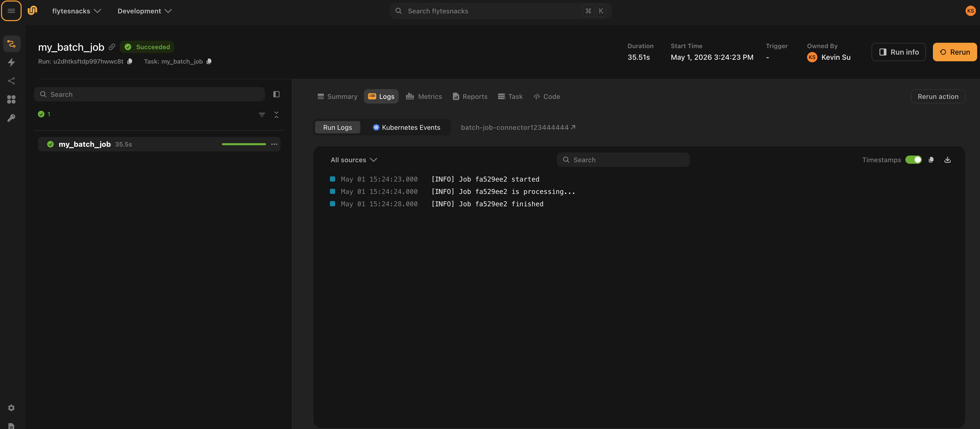This screenshot has height=429, width=980.
Task: Select the Logs tab
Action: [x=381, y=97]
